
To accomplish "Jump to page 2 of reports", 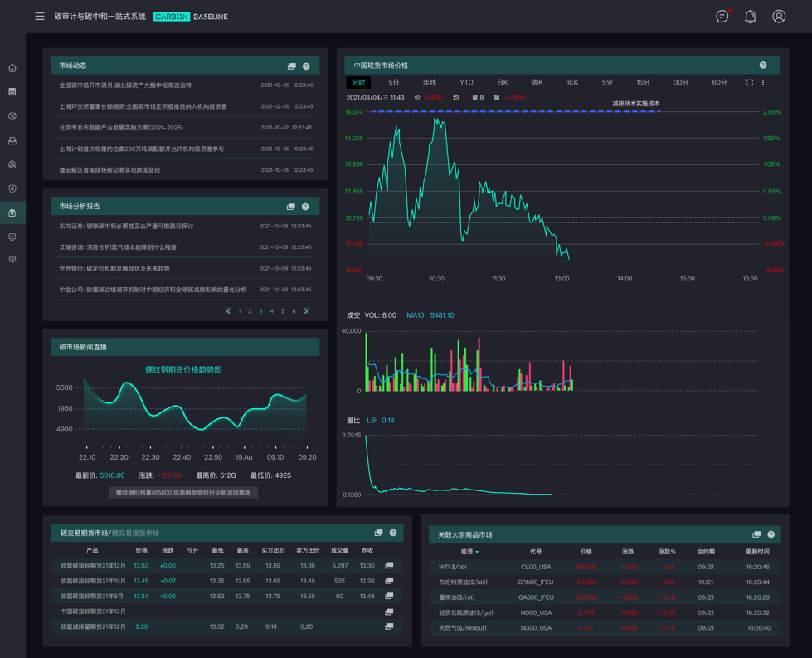I will (250, 311).
